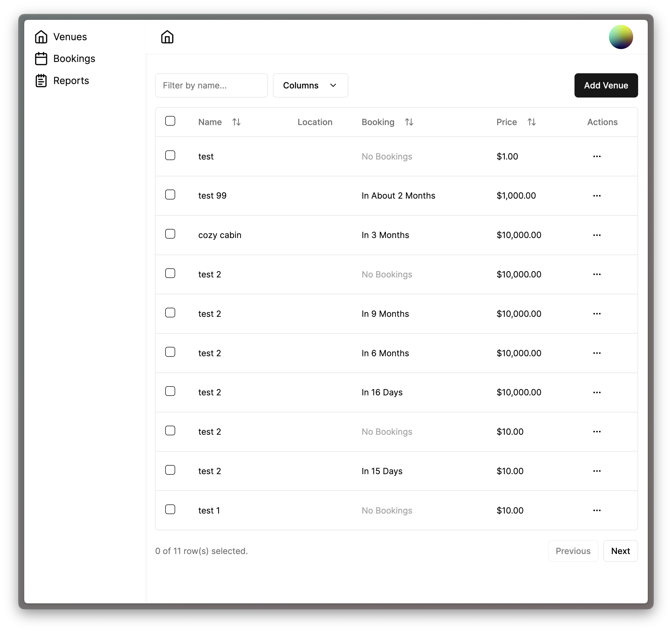Sort table by Price column
The width and height of the screenshot is (672, 632).
[516, 122]
